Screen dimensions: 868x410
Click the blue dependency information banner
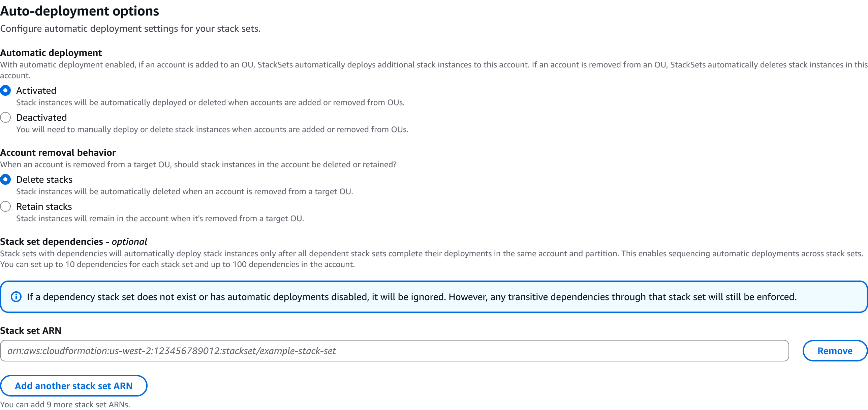pyautogui.click(x=434, y=297)
